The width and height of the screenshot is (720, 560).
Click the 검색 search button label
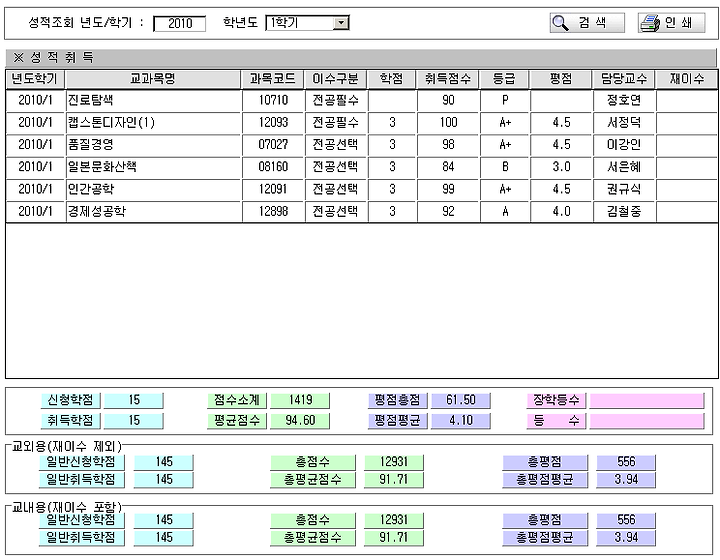coord(592,22)
